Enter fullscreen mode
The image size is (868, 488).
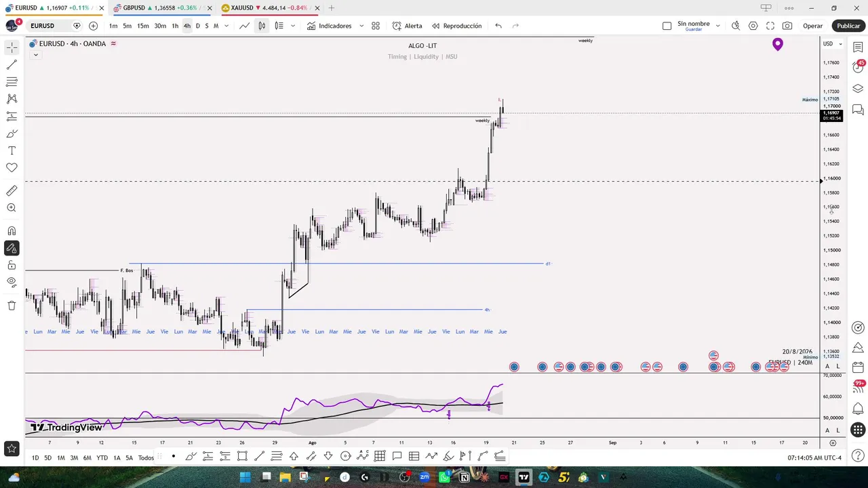click(x=770, y=26)
